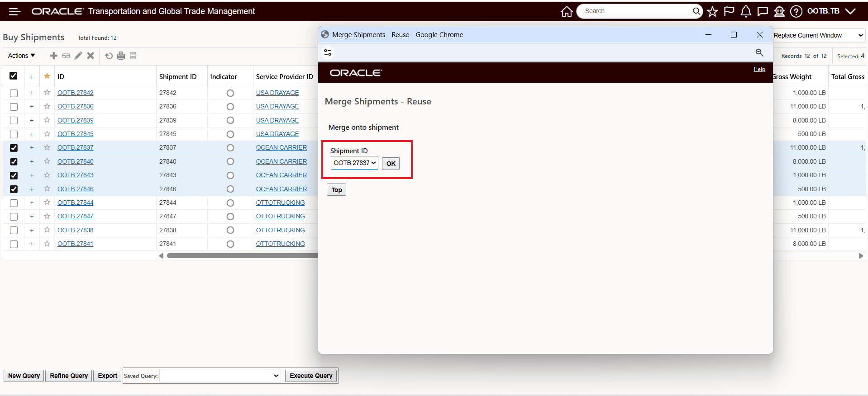Click the Top button in merge dialog
The image size is (868, 396).
pyautogui.click(x=337, y=190)
